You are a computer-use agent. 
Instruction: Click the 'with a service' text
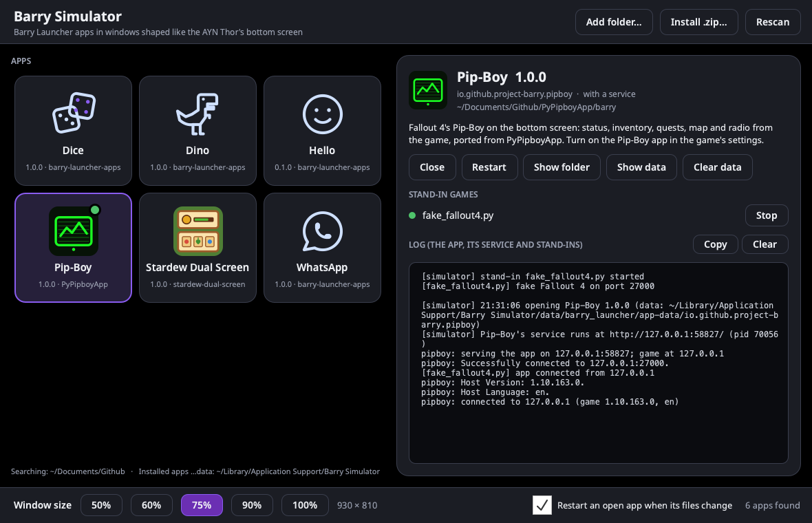click(609, 94)
